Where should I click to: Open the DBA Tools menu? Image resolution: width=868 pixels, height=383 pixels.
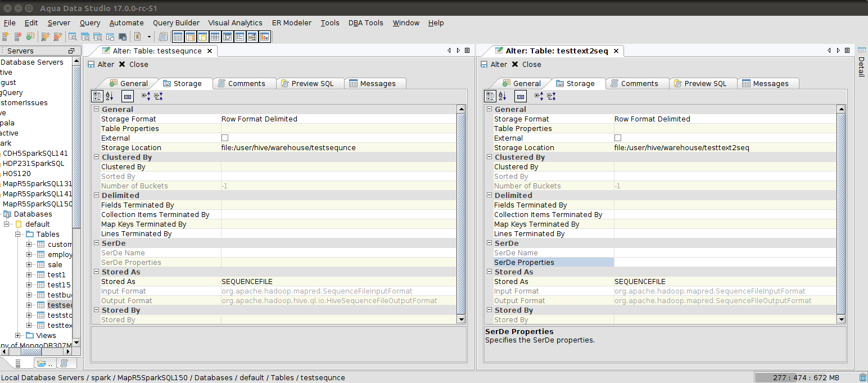pos(365,22)
